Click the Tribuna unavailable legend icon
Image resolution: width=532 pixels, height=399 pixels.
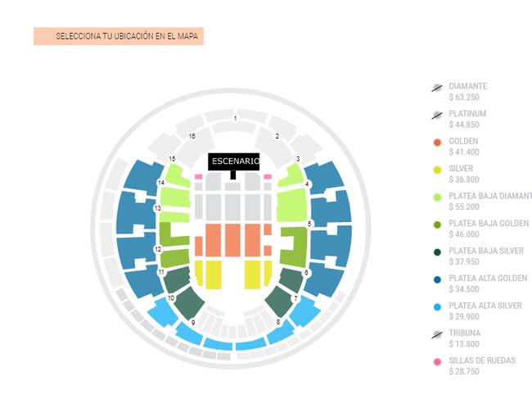pos(437,334)
